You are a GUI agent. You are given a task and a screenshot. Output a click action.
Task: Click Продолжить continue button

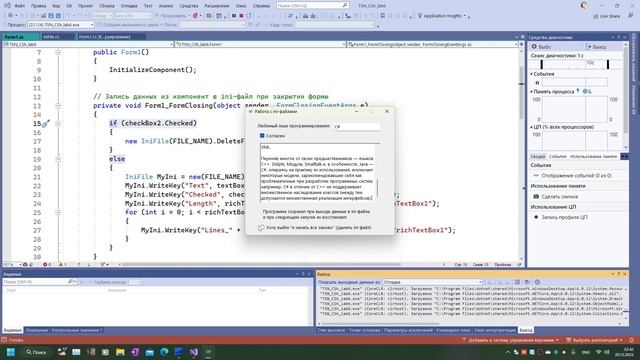(172, 16)
